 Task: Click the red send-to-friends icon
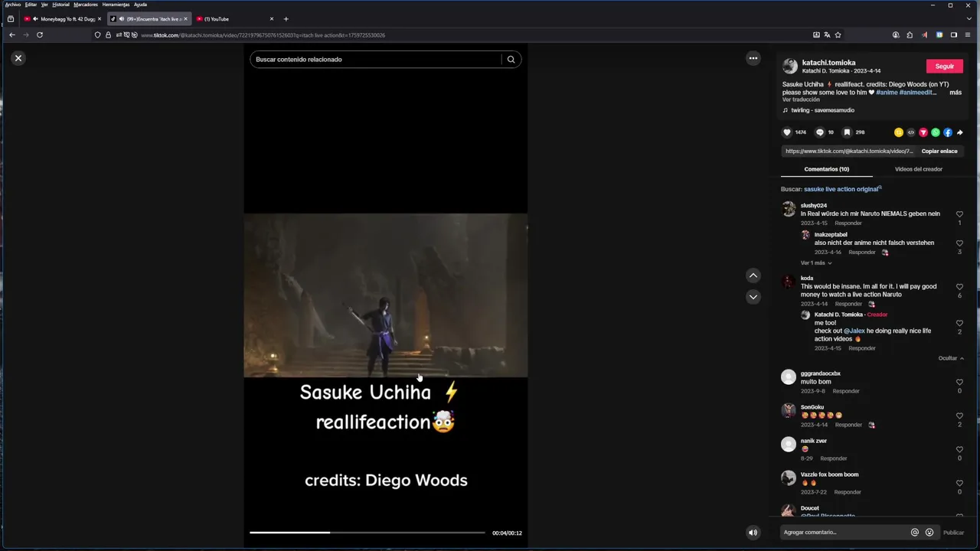tap(923, 132)
